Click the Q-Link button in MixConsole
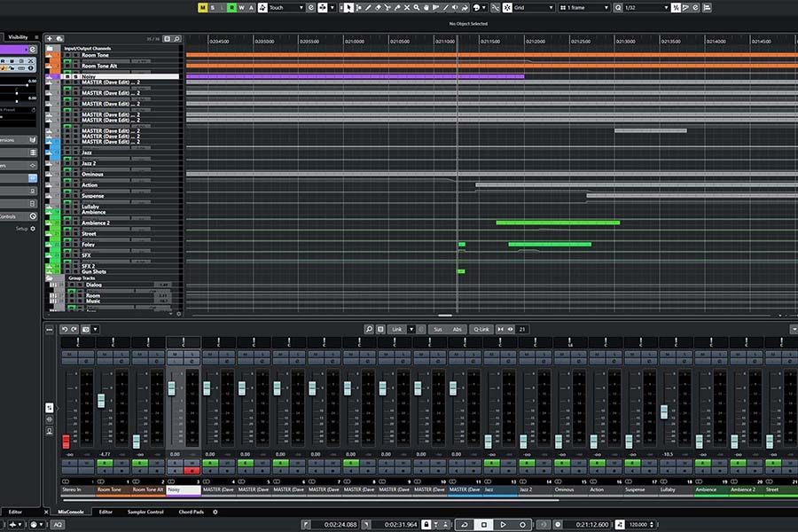Image resolution: width=798 pixels, height=532 pixels. tap(481, 329)
